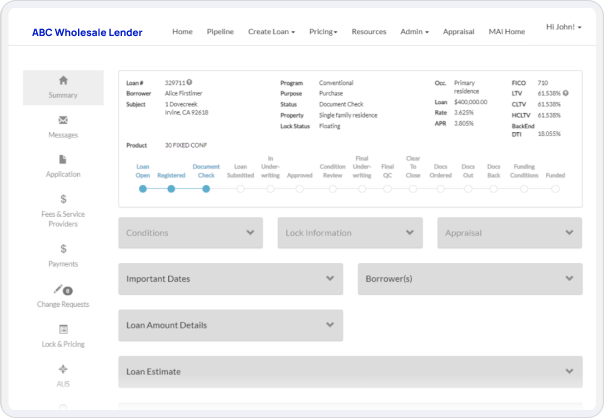604x418 pixels.
Task: Click the In Underwriting milestone circle
Action: click(270, 189)
